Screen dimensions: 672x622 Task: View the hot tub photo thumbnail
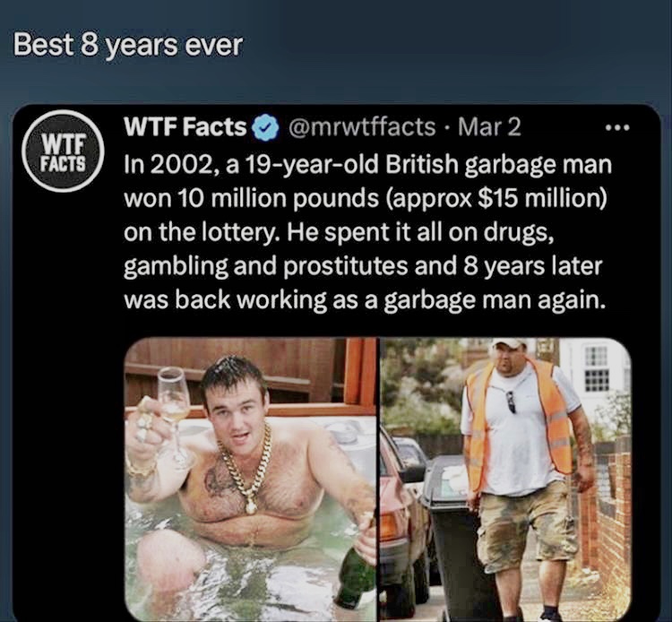[251, 479]
